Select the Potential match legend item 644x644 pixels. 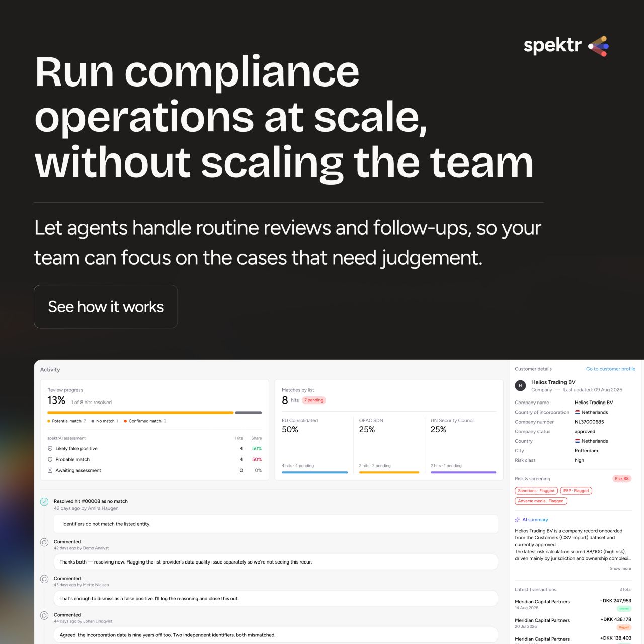[x=66, y=421]
